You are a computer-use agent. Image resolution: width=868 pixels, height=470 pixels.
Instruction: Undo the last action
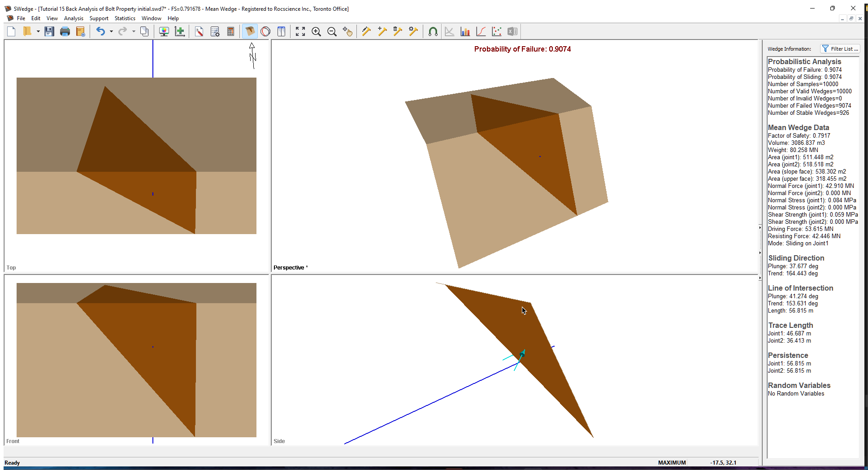[101, 31]
